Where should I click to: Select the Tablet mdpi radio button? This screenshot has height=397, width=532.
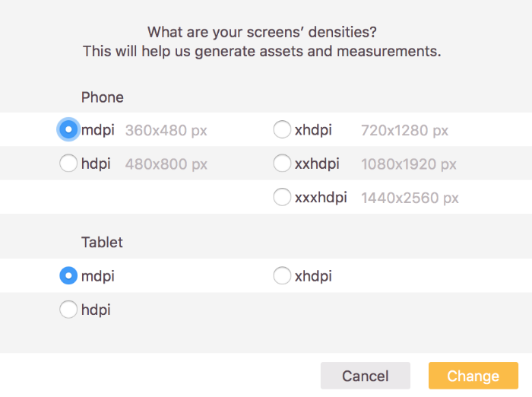tap(68, 276)
